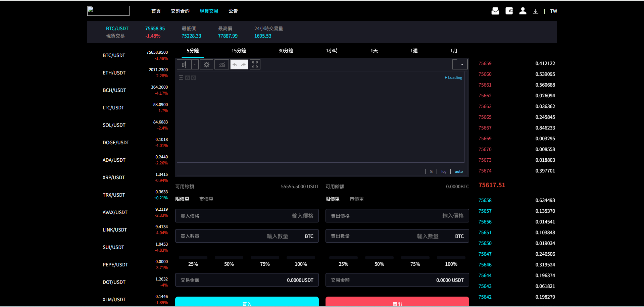Open the chart settings gear icon
Viewport: 644px width, 307px height.
tap(206, 64)
